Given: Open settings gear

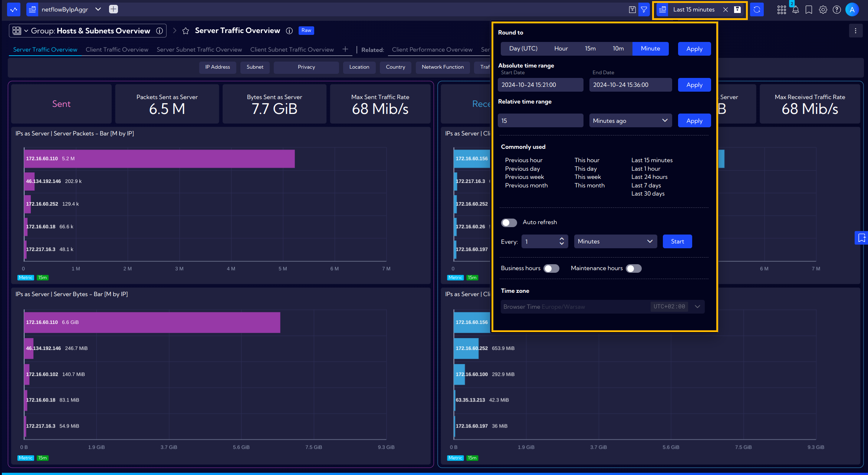Looking at the screenshot, I should pyautogui.click(x=823, y=10).
